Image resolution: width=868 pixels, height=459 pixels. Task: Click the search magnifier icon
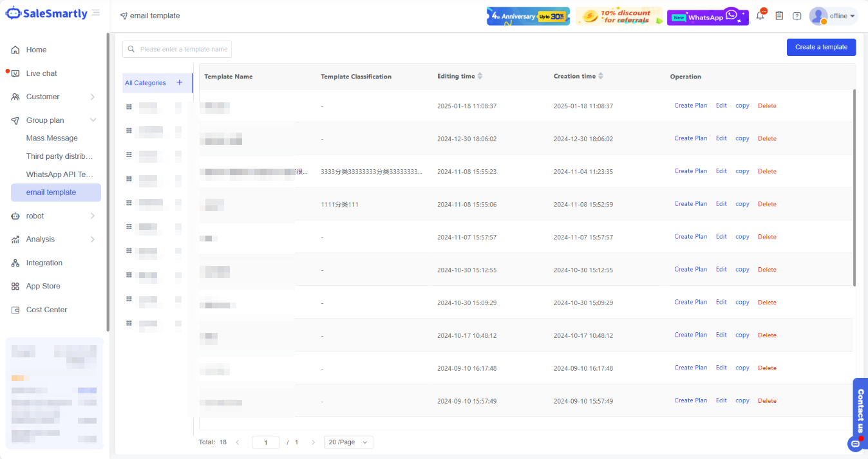coord(131,49)
